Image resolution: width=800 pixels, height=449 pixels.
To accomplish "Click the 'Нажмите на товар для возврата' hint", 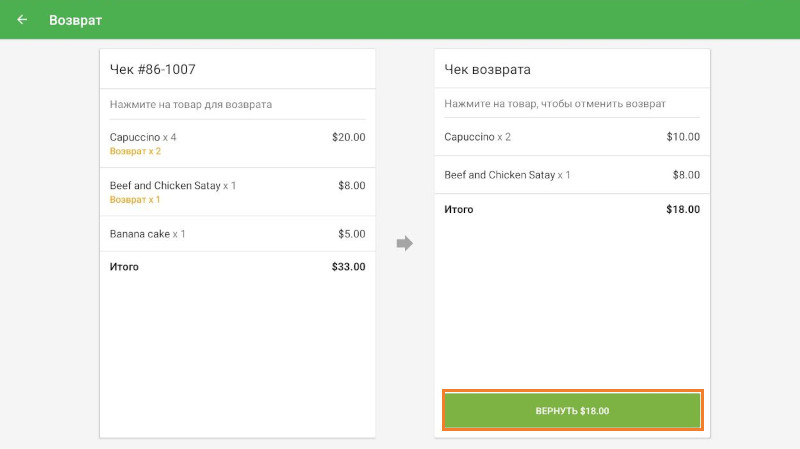I will point(191,104).
